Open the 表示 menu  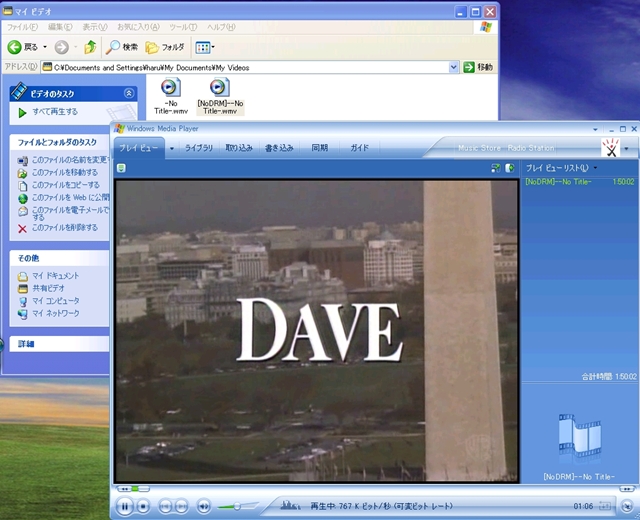[95, 27]
